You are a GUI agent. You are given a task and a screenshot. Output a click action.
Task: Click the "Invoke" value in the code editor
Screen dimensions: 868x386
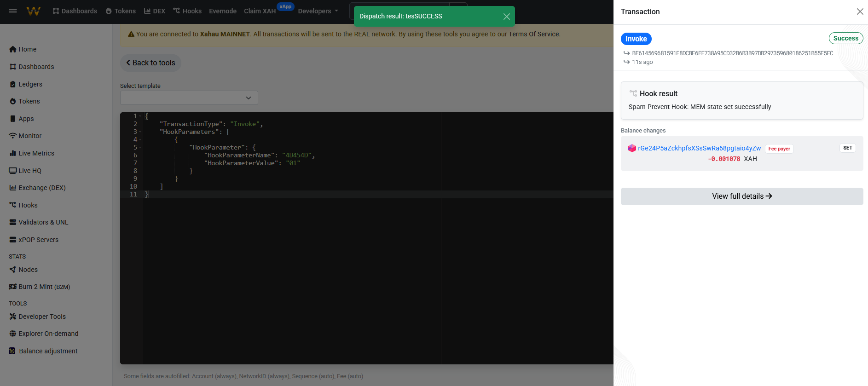[245, 124]
